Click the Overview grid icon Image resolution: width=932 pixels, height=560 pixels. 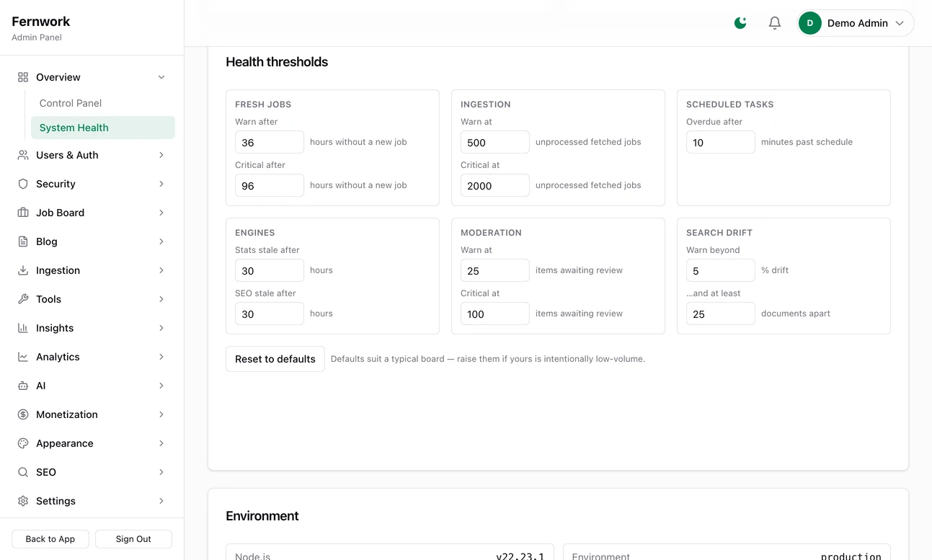[x=23, y=77]
